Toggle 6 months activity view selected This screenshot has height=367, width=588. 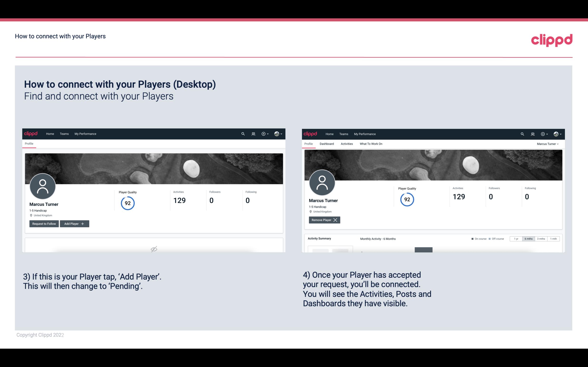(x=529, y=238)
